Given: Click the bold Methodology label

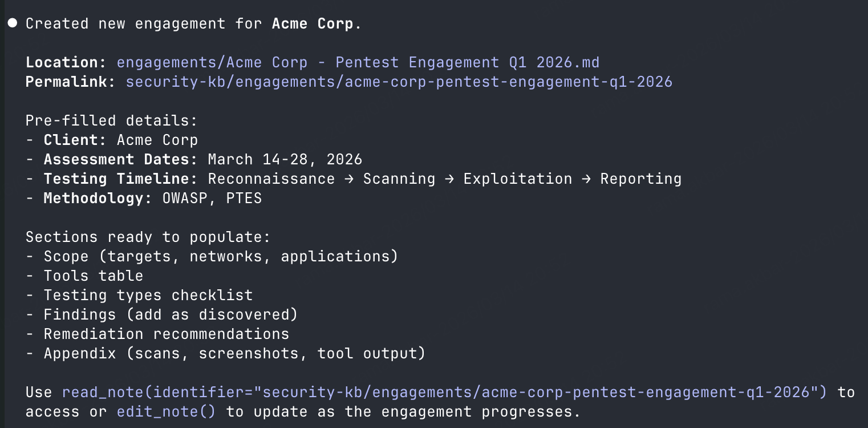Looking at the screenshot, I should pyautogui.click(x=98, y=198).
